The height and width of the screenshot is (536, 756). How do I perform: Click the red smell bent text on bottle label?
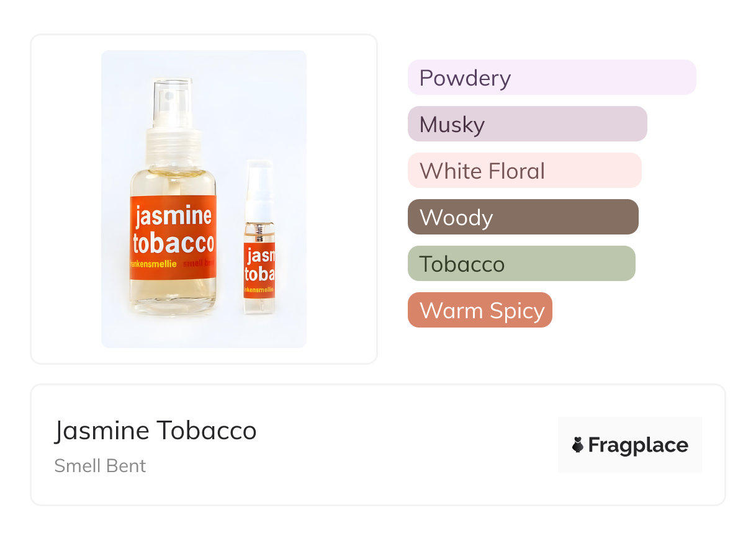199,264
